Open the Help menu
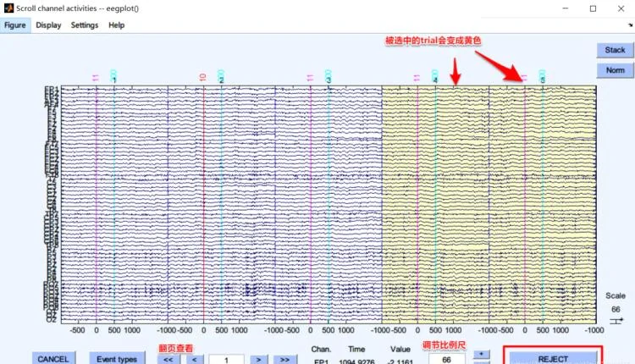Viewport: 635px width, 364px height. tap(117, 25)
